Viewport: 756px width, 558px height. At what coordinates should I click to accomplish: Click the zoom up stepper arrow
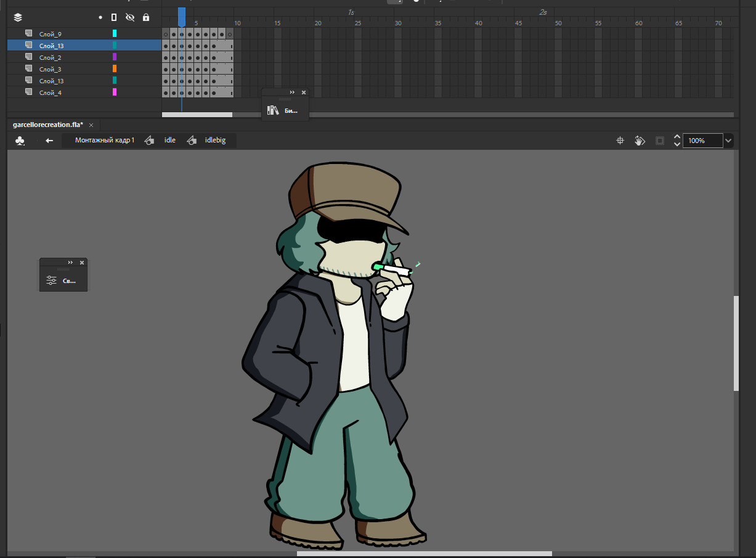677,137
